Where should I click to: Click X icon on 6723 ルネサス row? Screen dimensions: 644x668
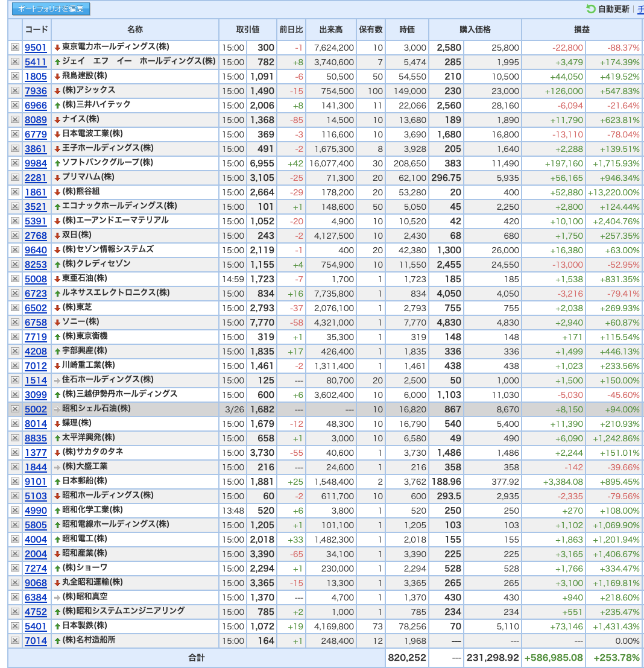(15, 294)
